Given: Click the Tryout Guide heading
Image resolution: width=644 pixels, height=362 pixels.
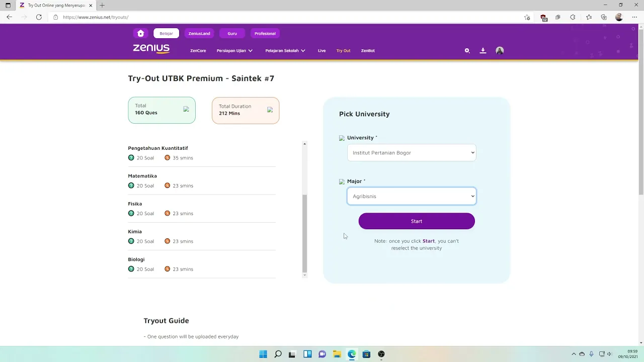Looking at the screenshot, I should (166, 321).
